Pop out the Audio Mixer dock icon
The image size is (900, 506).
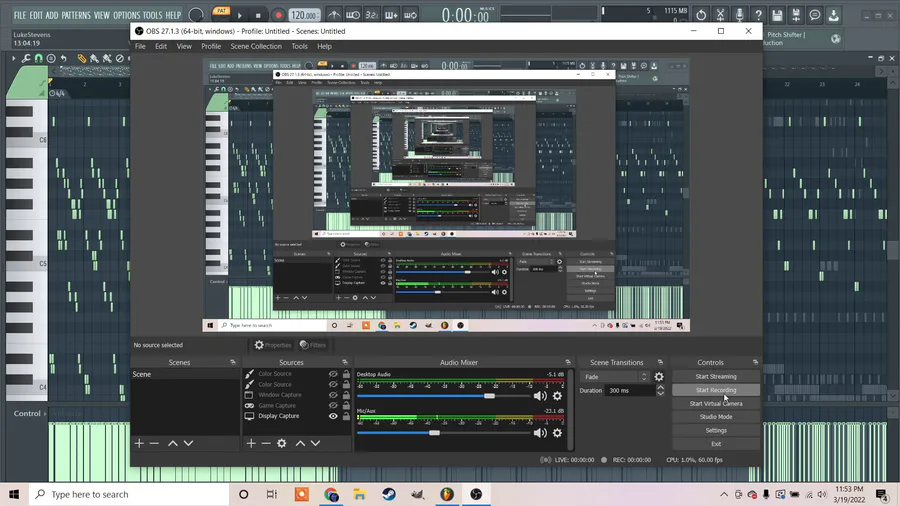tap(568, 363)
